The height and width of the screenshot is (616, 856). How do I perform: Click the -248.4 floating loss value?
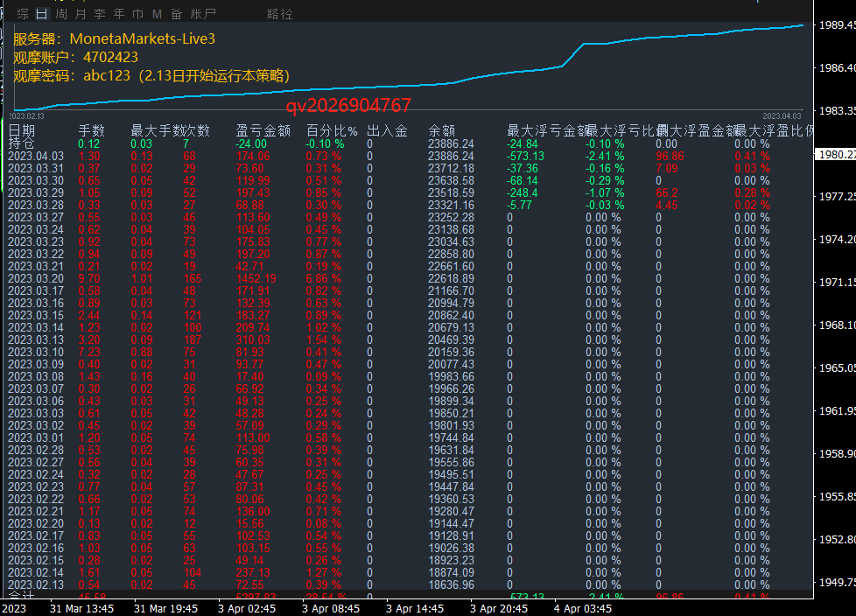(x=522, y=193)
